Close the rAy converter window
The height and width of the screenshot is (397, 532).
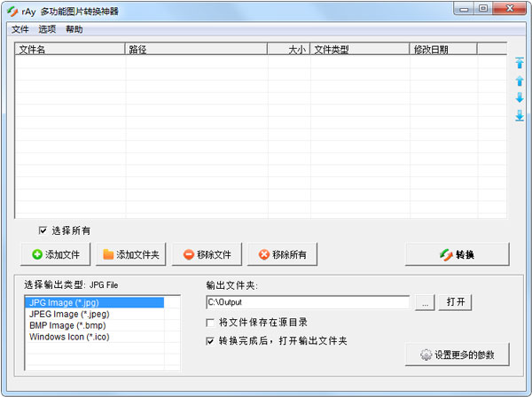pos(509,9)
